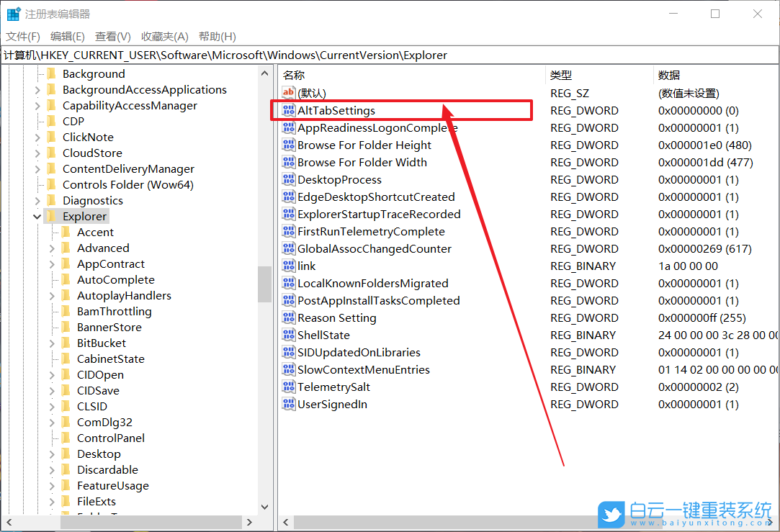Click the ShellState binary value icon

[x=289, y=335]
